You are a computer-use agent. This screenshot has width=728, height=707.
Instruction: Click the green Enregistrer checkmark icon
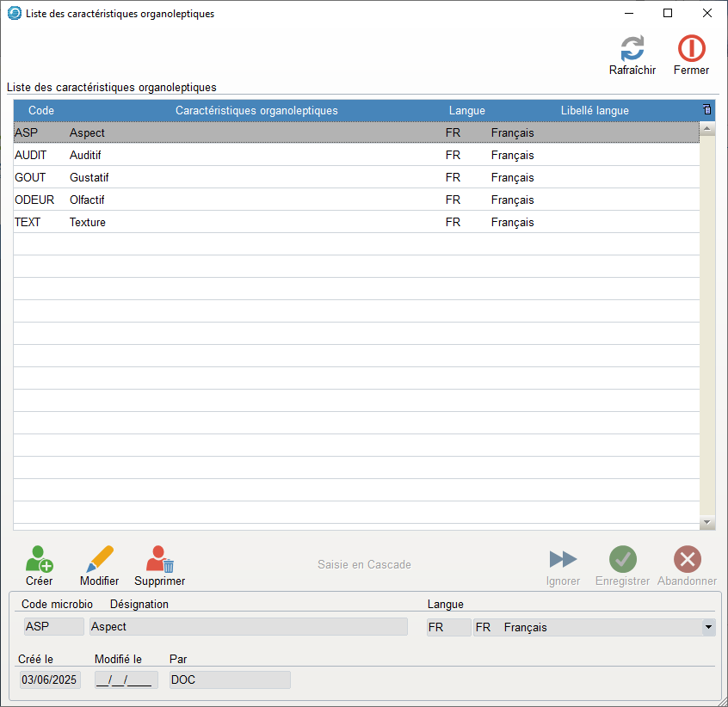(x=622, y=560)
